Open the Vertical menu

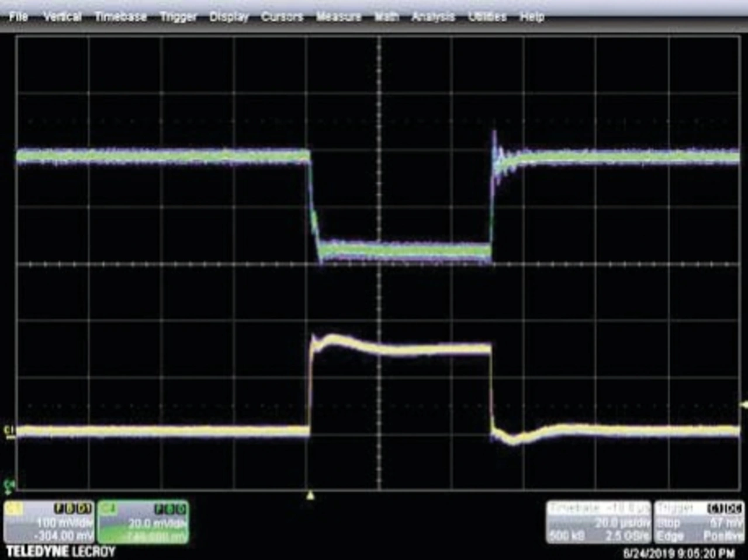pos(62,17)
